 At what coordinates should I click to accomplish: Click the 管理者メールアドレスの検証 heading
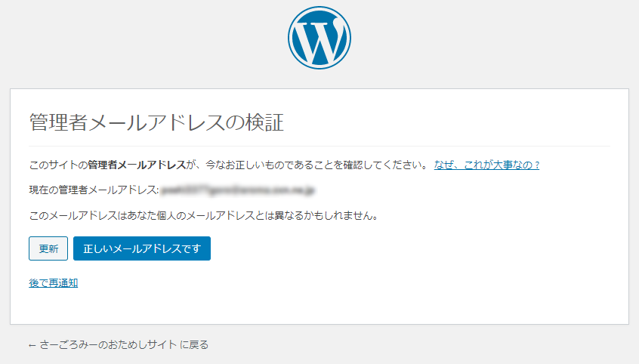(x=156, y=122)
